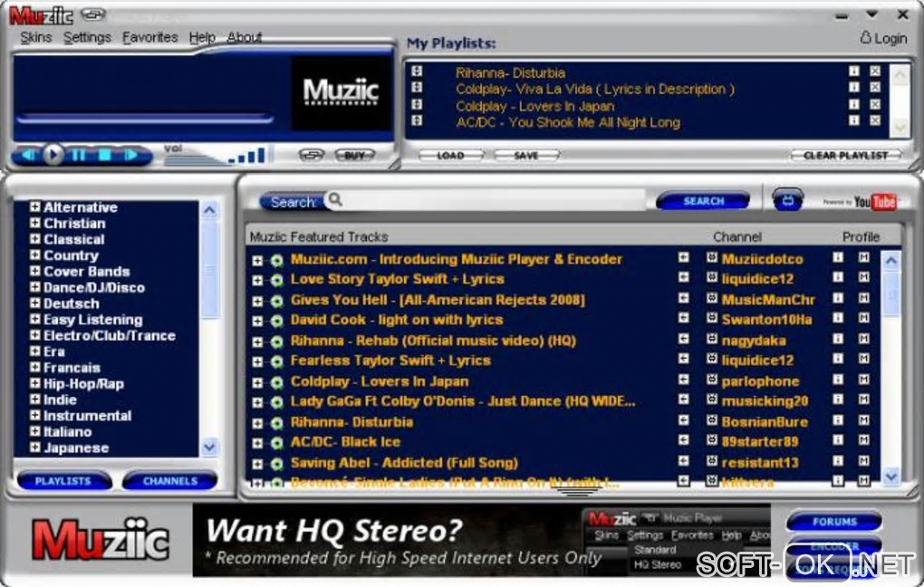Click the blue SEARCH button

tap(703, 201)
